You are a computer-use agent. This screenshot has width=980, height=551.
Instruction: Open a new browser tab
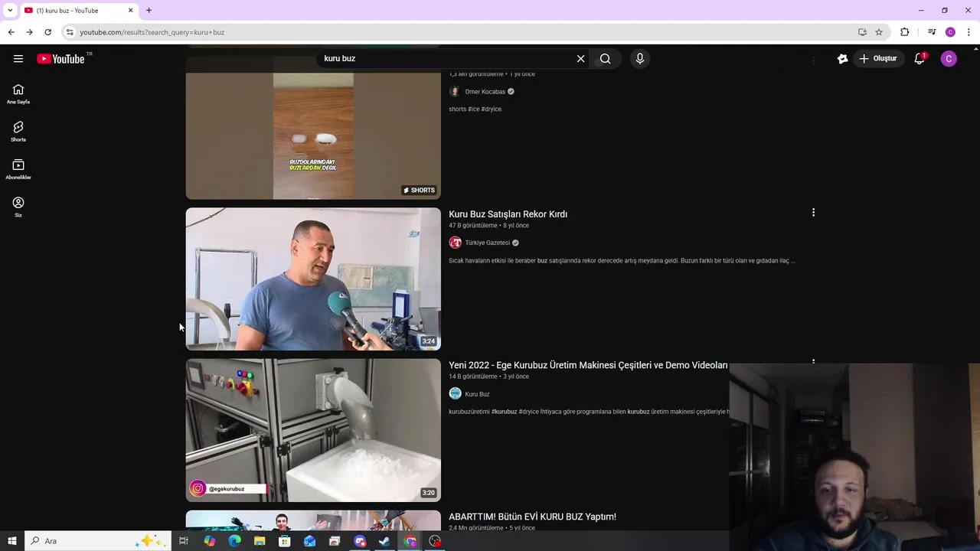click(x=149, y=11)
